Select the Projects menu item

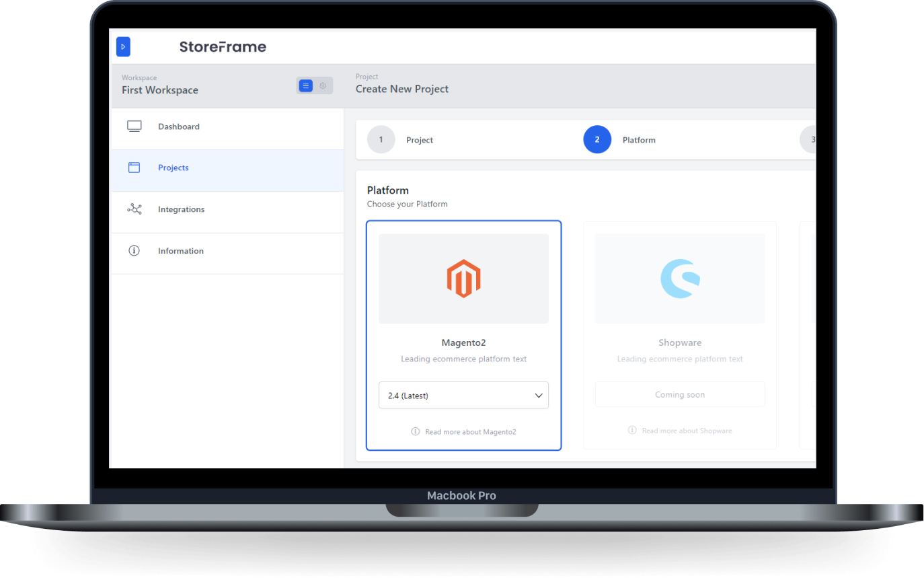[227, 170]
